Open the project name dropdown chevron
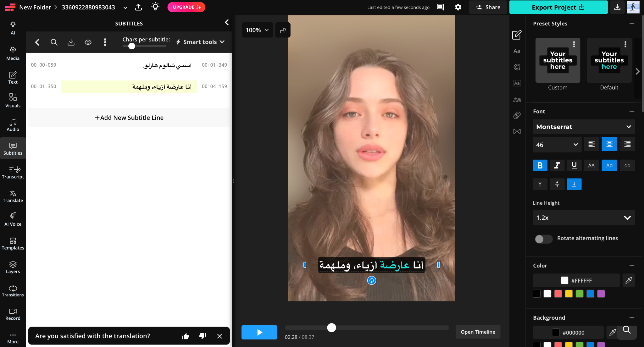The width and height of the screenshot is (644, 347). pos(125,8)
